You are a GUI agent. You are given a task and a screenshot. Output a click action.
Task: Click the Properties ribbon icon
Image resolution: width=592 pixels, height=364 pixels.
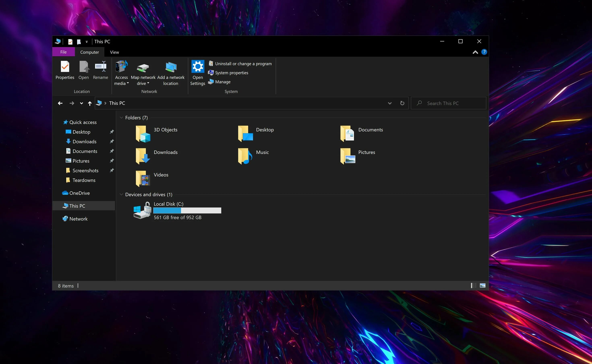(65, 67)
